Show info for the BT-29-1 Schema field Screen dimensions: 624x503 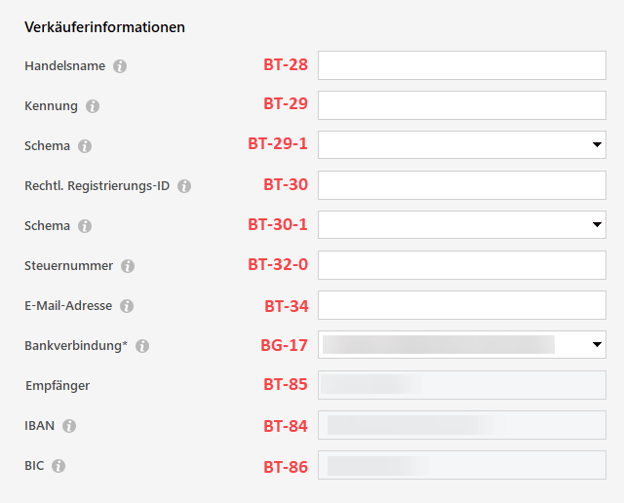85,146
